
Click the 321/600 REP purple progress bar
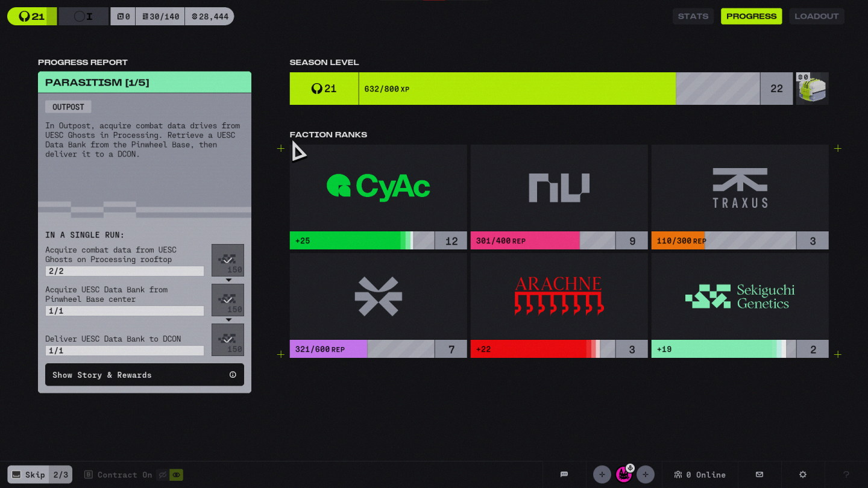tap(362, 349)
